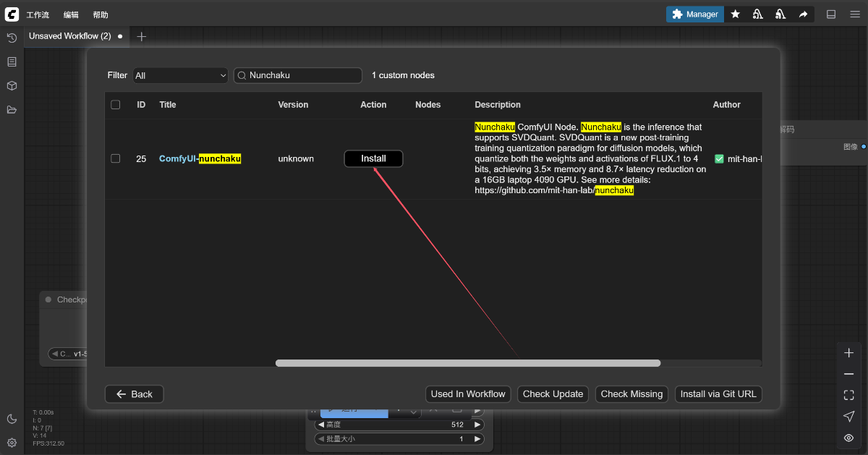Click the horizontal scrollbar below the table
Viewport: 868px width, 455px height.
[x=467, y=363]
